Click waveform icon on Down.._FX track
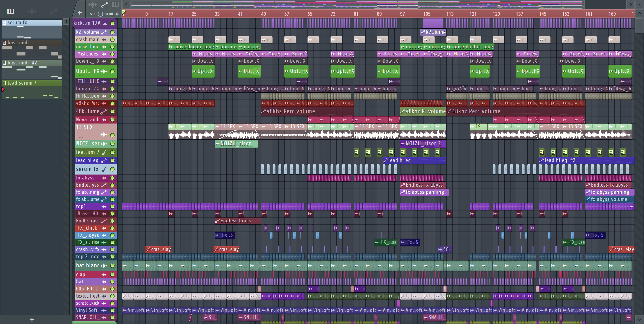Screen dimensions: 644x324 (104, 61)
